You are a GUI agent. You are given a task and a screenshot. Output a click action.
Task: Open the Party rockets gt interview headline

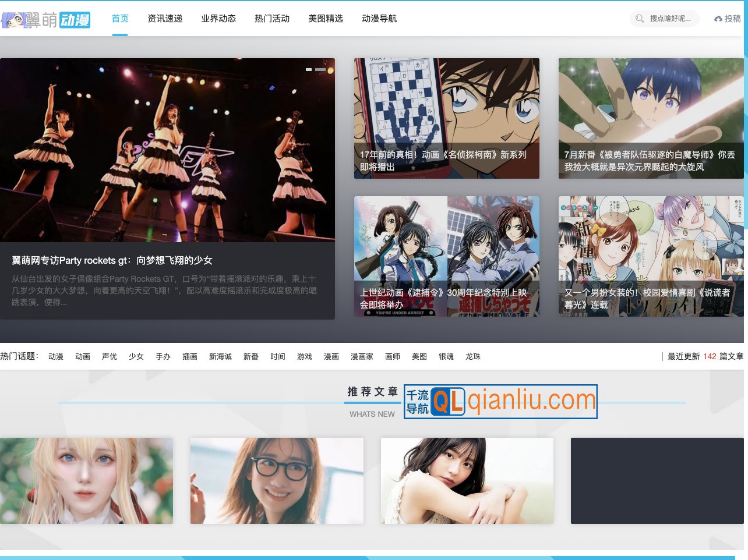point(112,260)
